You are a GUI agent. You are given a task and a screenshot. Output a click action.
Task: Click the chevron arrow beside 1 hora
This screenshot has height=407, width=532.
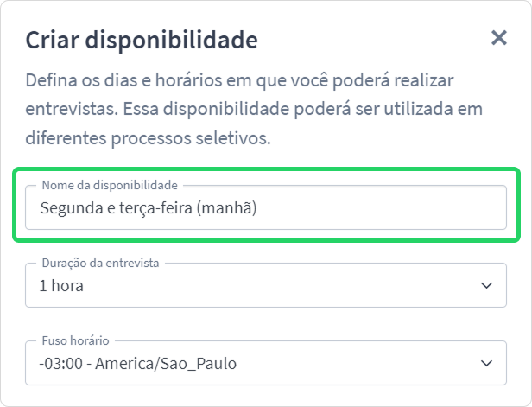(x=486, y=285)
